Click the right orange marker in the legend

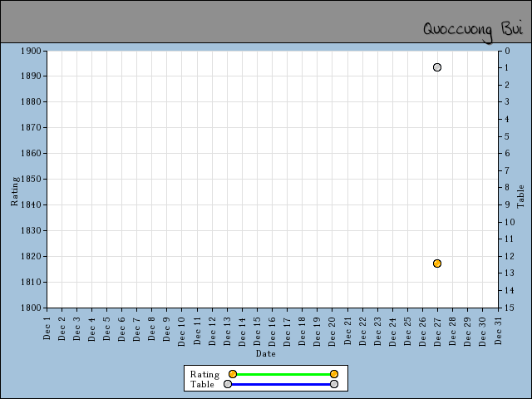[x=334, y=374]
